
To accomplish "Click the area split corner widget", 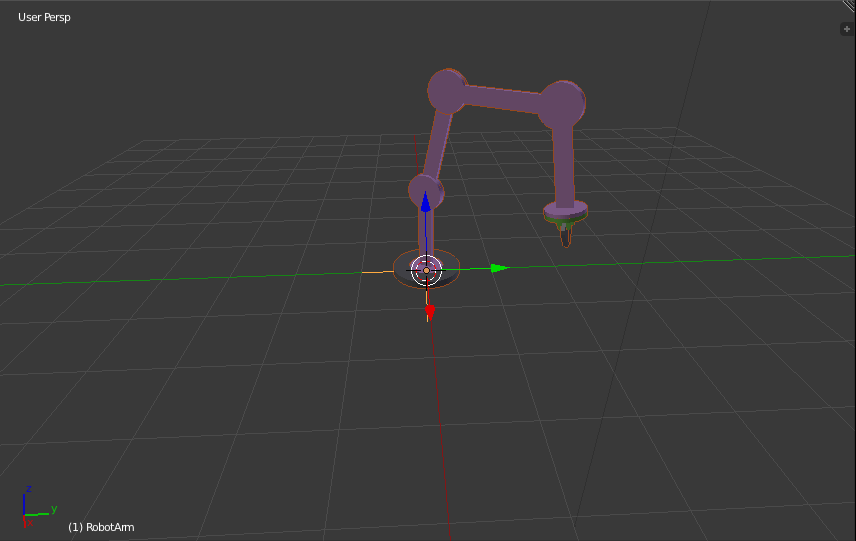I will coord(849,5).
